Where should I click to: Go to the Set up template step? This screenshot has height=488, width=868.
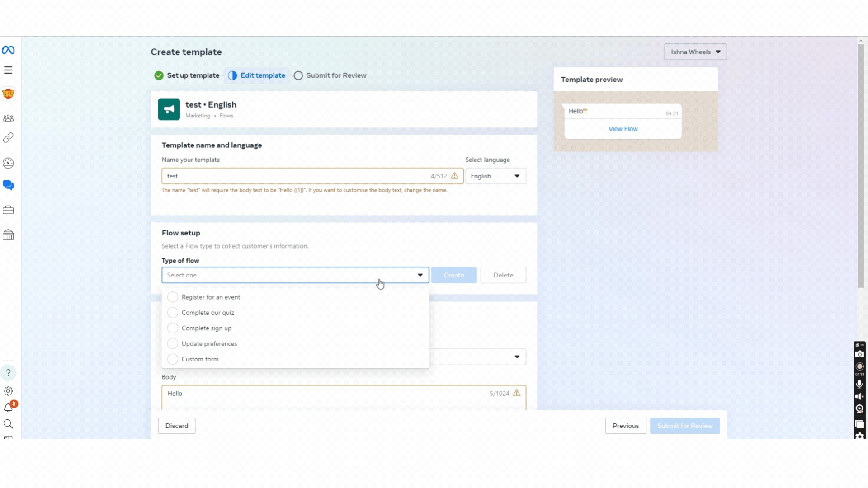click(187, 75)
